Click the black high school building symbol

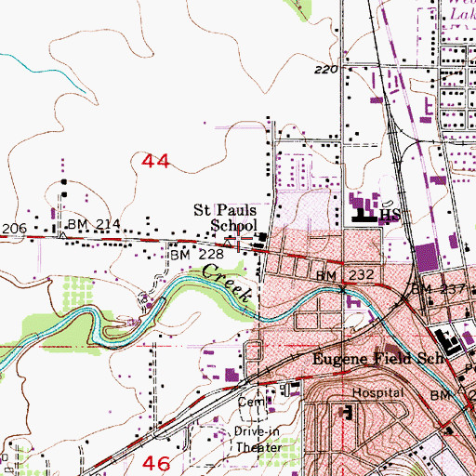364,215
